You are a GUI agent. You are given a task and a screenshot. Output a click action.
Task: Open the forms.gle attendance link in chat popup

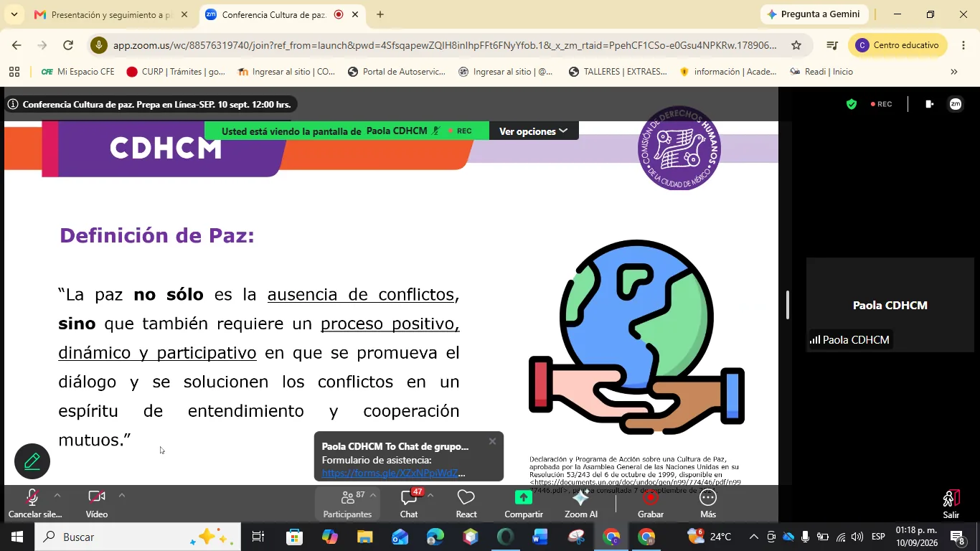(393, 474)
